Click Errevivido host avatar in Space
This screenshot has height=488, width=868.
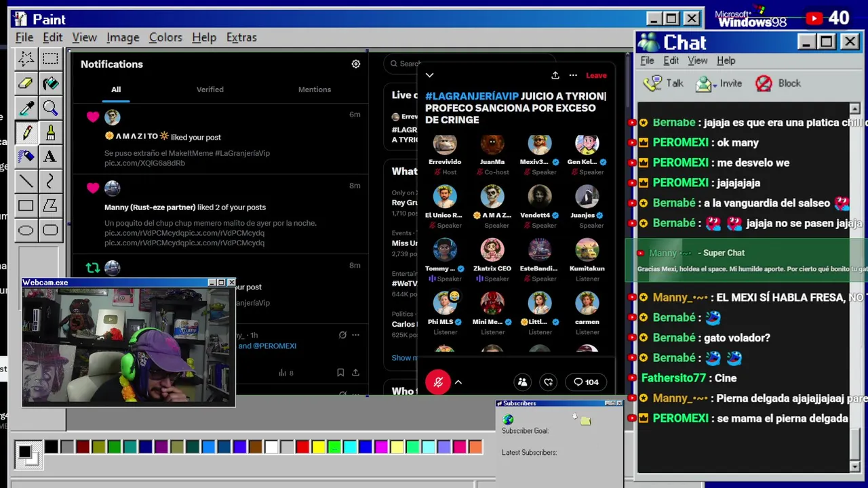[445, 143]
